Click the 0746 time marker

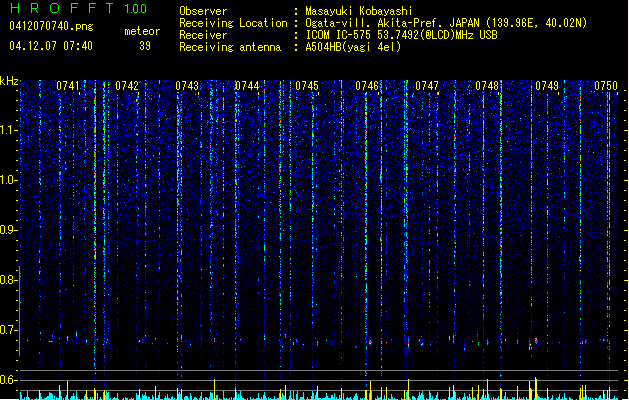[x=367, y=86]
